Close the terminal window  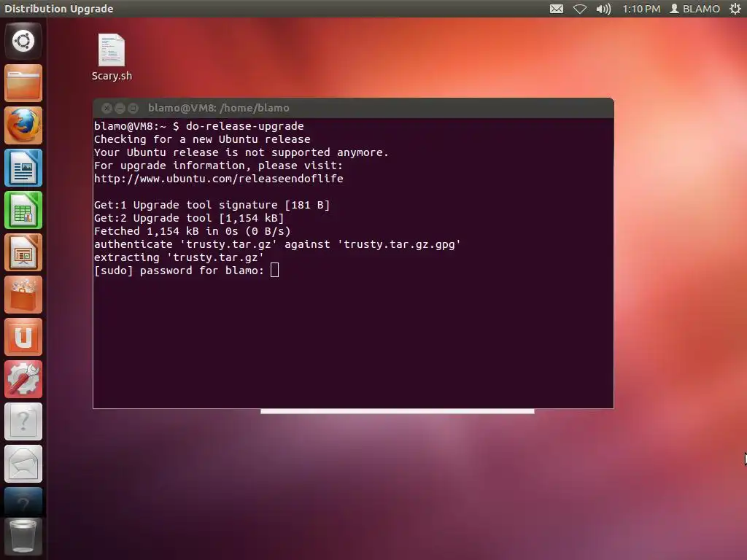pos(107,108)
